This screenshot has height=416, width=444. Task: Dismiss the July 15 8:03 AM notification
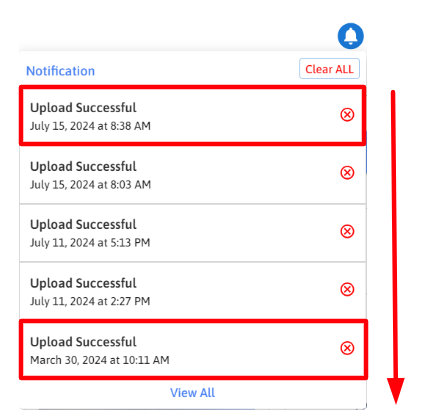coord(347,173)
